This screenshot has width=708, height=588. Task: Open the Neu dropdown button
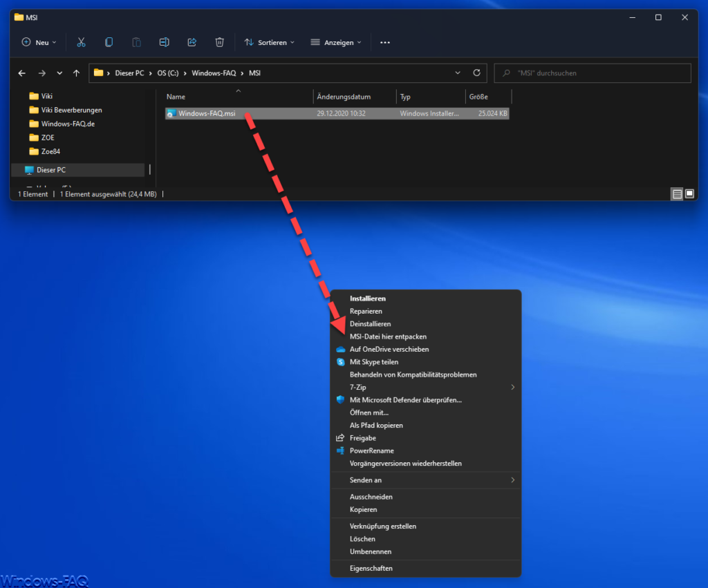tap(39, 42)
